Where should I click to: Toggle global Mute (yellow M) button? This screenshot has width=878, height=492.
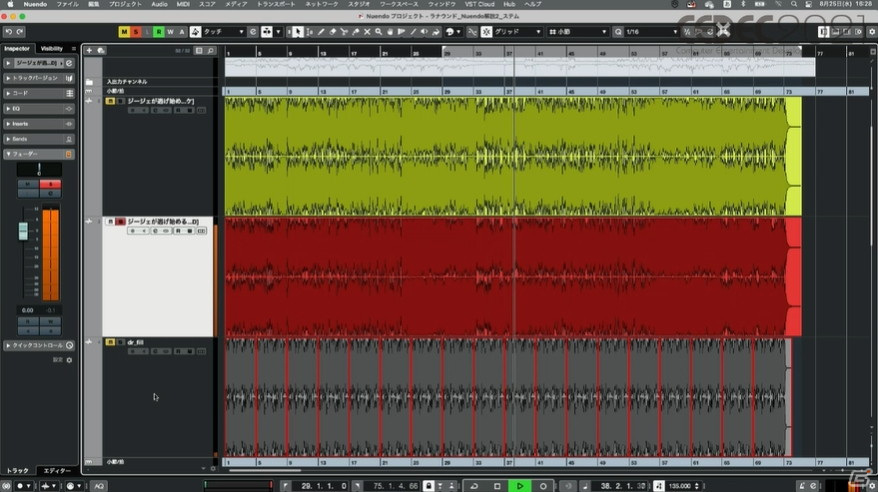tap(124, 32)
